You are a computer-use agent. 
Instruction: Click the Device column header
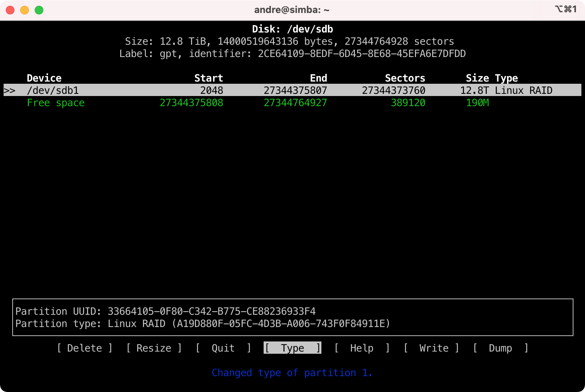[44, 78]
